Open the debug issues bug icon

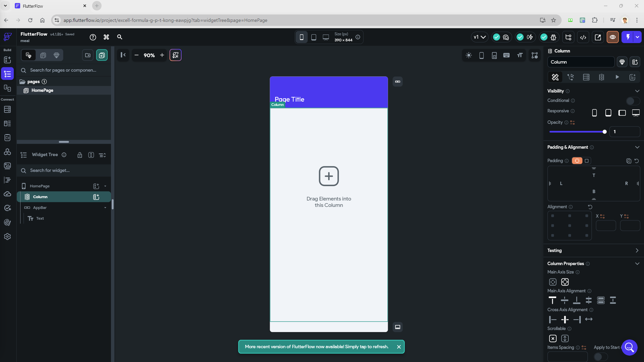point(554,37)
